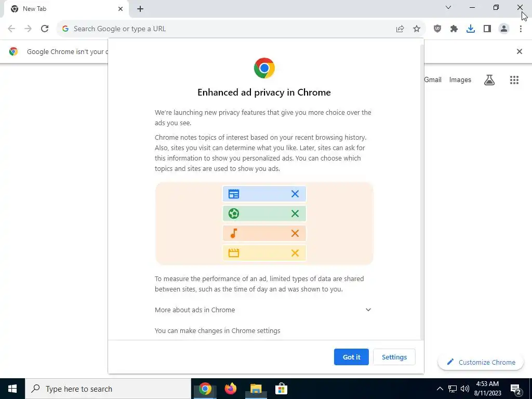Open the Gmail link
The height and width of the screenshot is (399, 532).
[x=433, y=79]
